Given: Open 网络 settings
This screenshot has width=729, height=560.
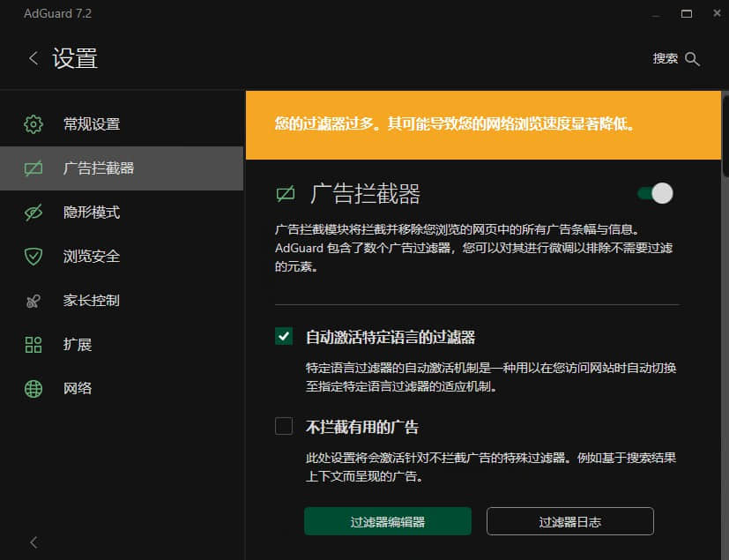Looking at the screenshot, I should click(x=122, y=388).
